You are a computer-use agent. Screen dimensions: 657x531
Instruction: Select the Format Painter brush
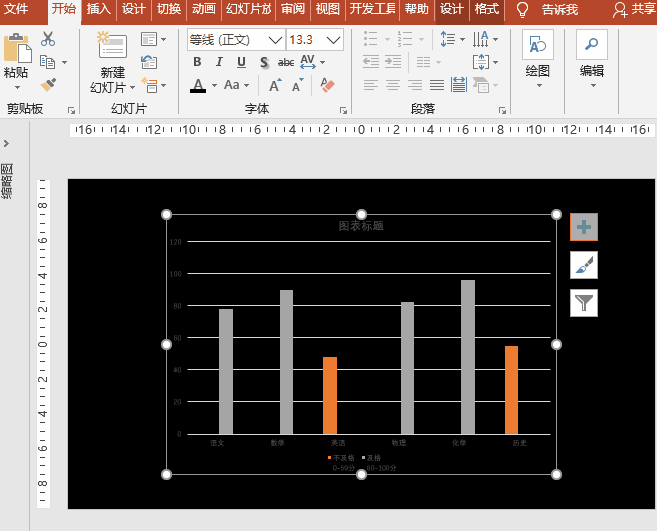(49, 85)
